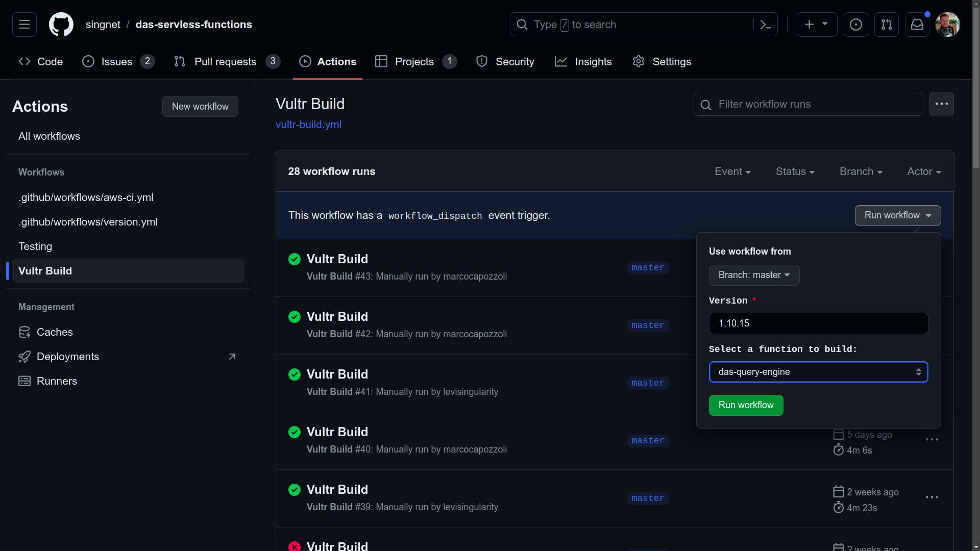Click the search bar in header
Image resolution: width=980 pixels, height=551 pixels.
[x=644, y=24]
